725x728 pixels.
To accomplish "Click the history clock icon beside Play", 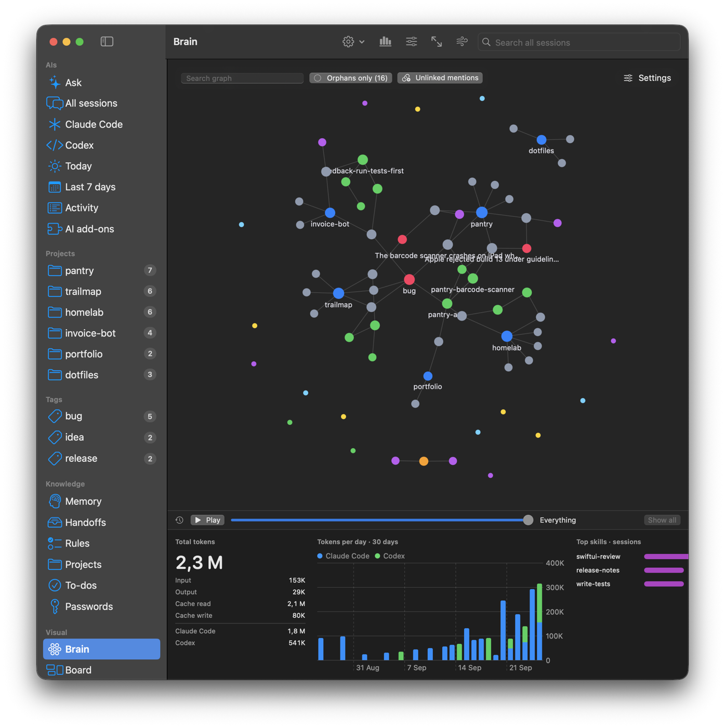I will tap(179, 520).
